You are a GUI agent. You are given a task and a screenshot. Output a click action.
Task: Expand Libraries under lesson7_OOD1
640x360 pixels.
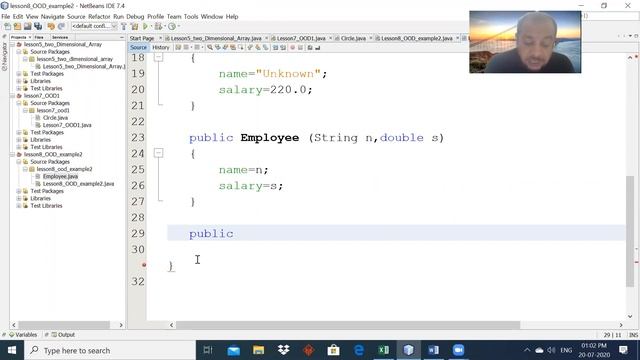point(18,140)
